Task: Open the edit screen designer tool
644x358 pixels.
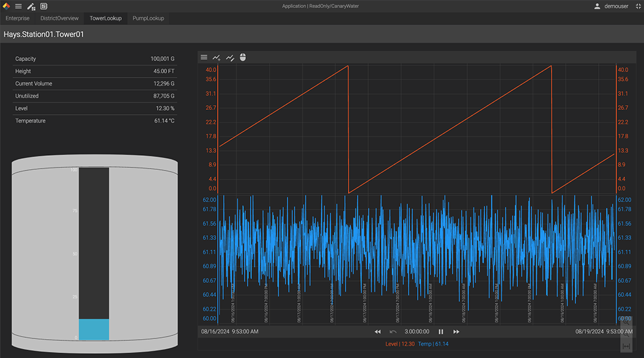Action: [31, 6]
